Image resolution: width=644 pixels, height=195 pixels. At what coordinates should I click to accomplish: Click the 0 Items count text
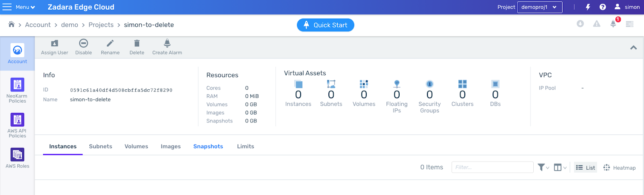tap(431, 167)
